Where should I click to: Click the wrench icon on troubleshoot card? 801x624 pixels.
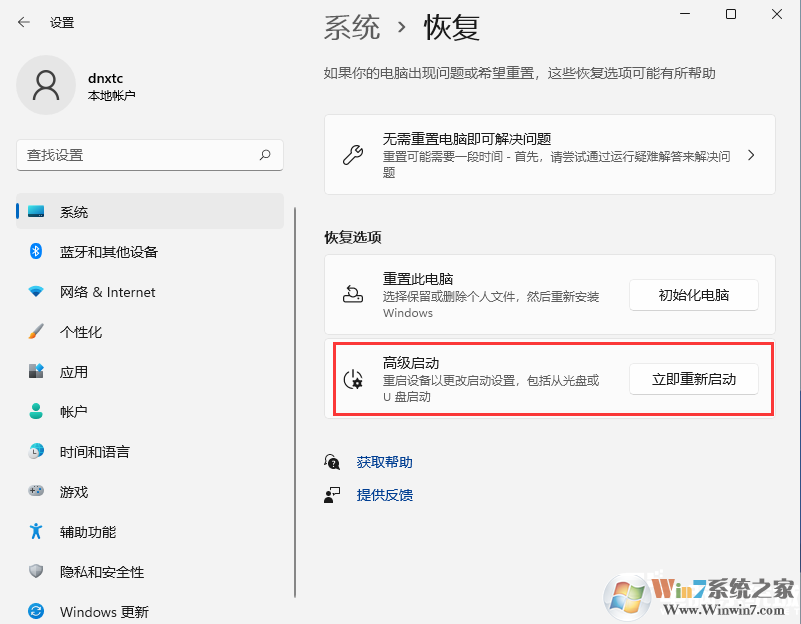(354, 155)
